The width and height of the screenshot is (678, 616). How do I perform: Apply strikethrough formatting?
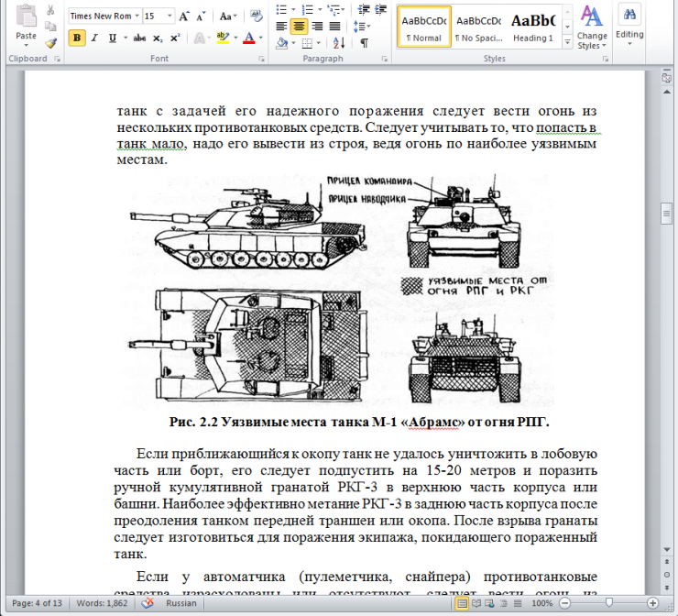click(x=139, y=38)
